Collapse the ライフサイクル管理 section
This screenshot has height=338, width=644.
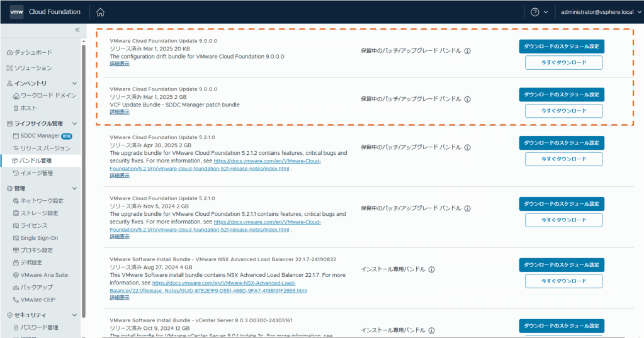(75, 123)
